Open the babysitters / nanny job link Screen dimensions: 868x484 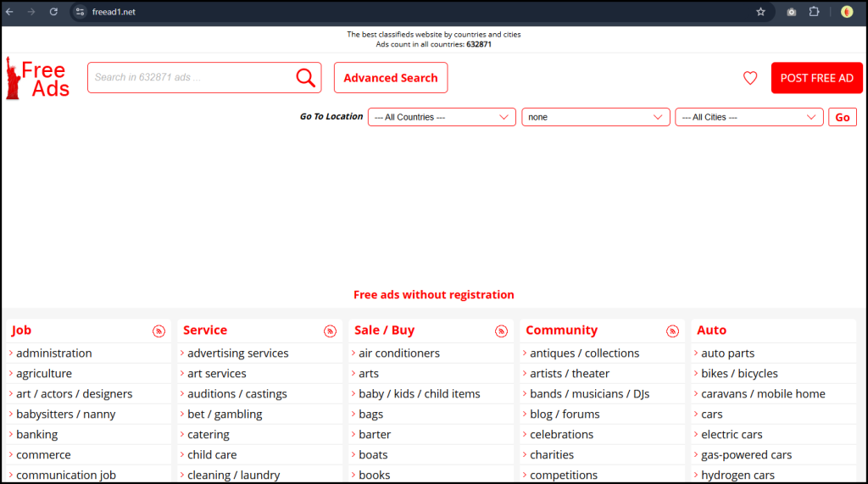[x=65, y=414]
